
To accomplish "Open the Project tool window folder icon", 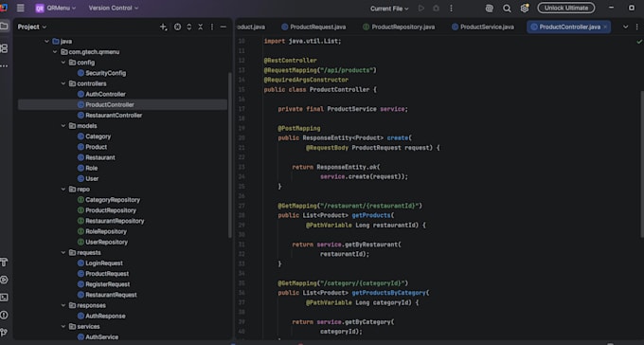I will pyautogui.click(x=4, y=27).
